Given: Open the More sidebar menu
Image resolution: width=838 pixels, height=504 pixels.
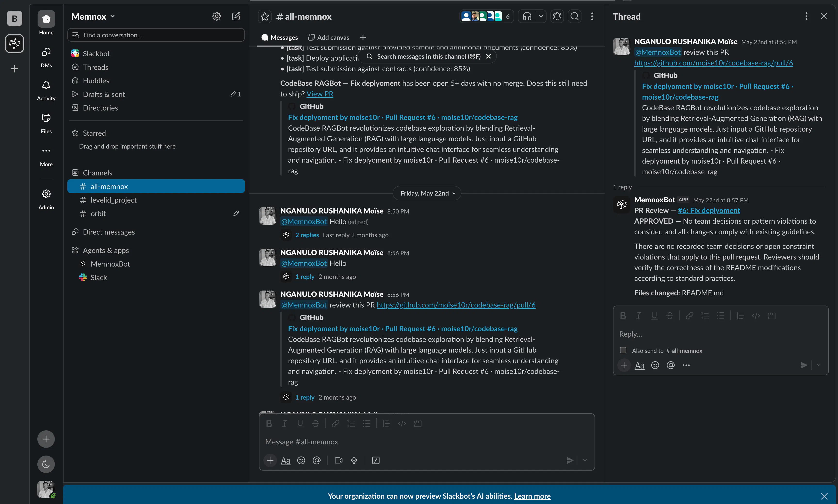Looking at the screenshot, I should tap(46, 156).
